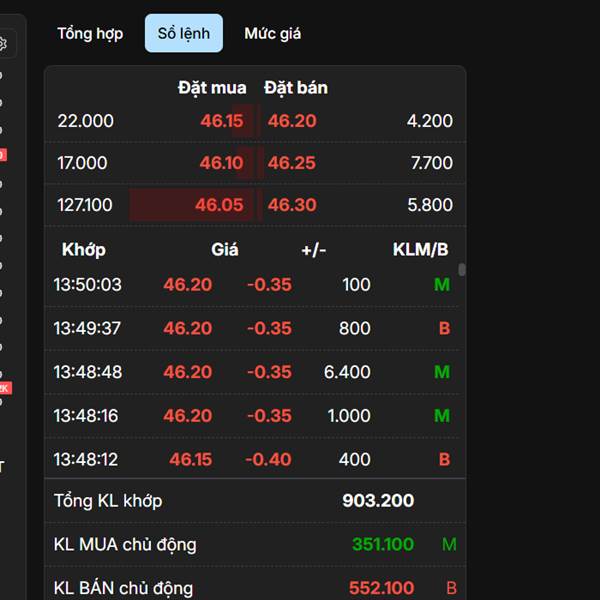Select bid price 46.15
The width and height of the screenshot is (600, 600).
tap(222, 121)
